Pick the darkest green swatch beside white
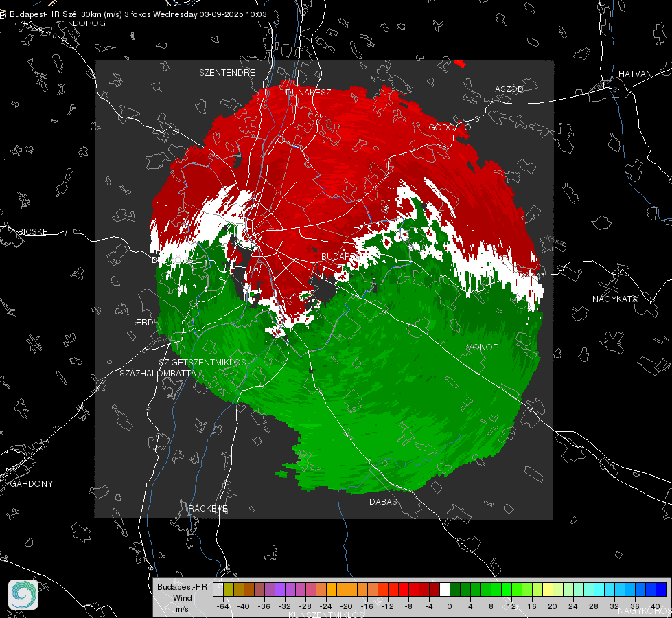 [x=455, y=590]
